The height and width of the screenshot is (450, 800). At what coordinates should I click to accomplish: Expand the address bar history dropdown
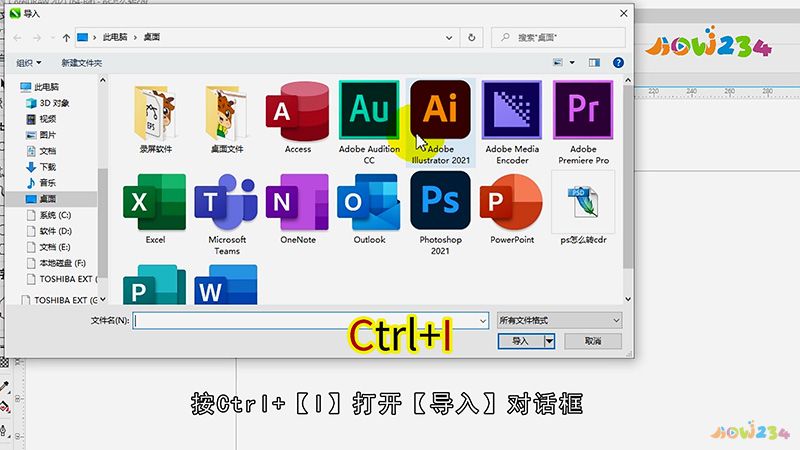(448, 38)
